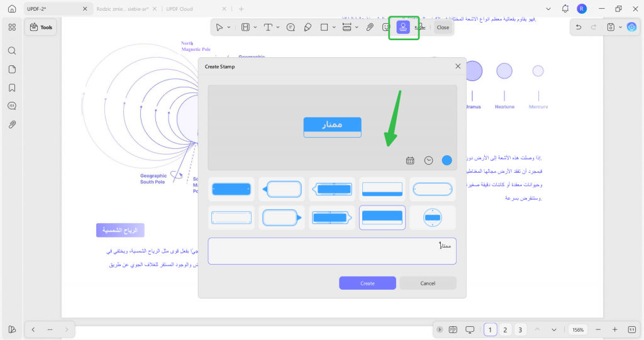Screen dimensions: 644x340
Task: Select the cursor pointer tool
Action: [219, 27]
